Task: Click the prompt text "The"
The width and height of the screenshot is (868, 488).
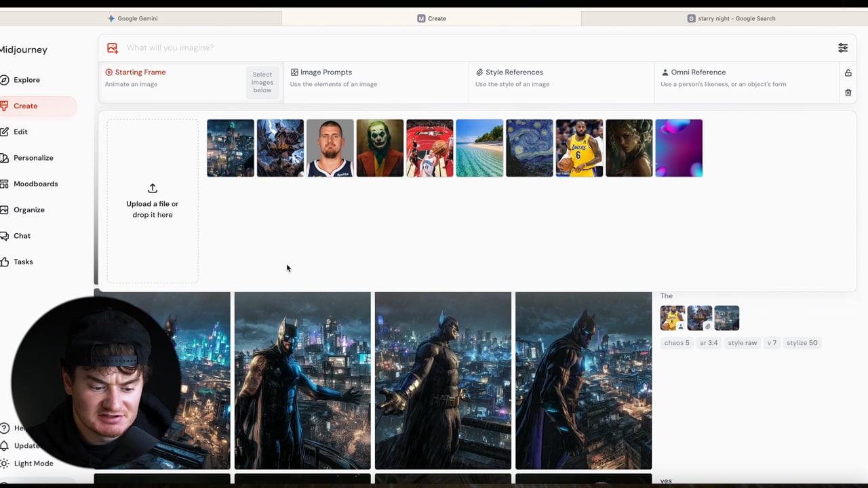Action: [x=667, y=296]
